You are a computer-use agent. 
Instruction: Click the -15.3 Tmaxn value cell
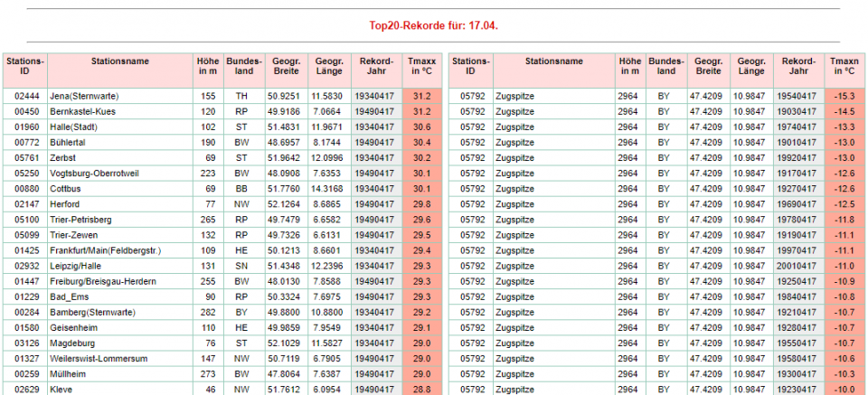click(x=844, y=96)
